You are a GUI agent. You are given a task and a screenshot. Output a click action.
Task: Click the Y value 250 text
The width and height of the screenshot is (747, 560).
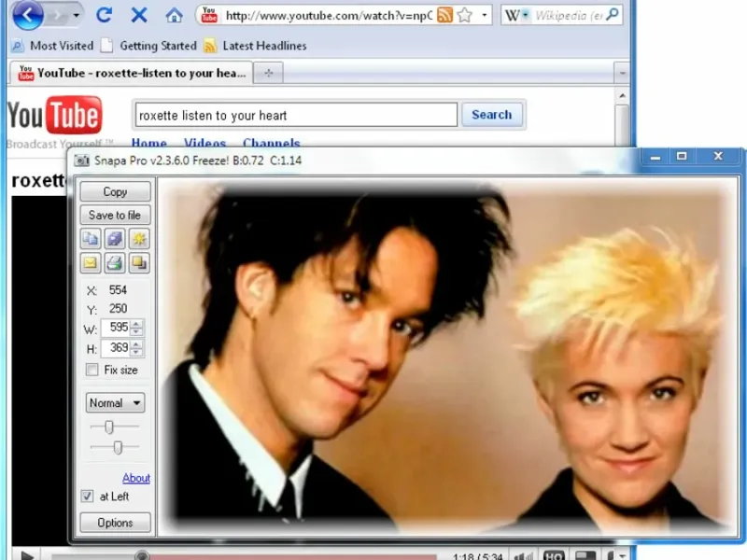click(x=118, y=309)
